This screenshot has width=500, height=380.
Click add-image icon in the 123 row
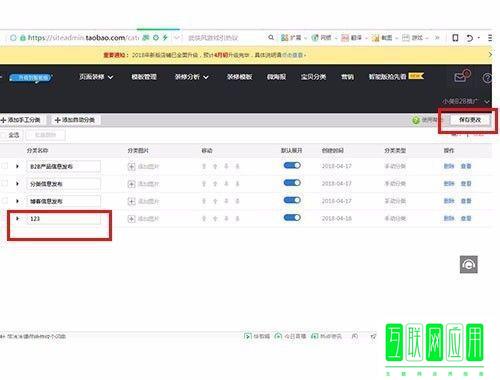coord(131,219)
